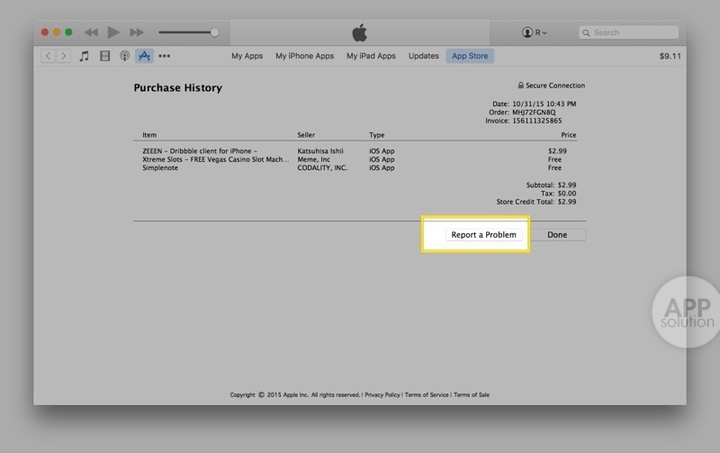Open the Podcasts library icon

[125, 56]
